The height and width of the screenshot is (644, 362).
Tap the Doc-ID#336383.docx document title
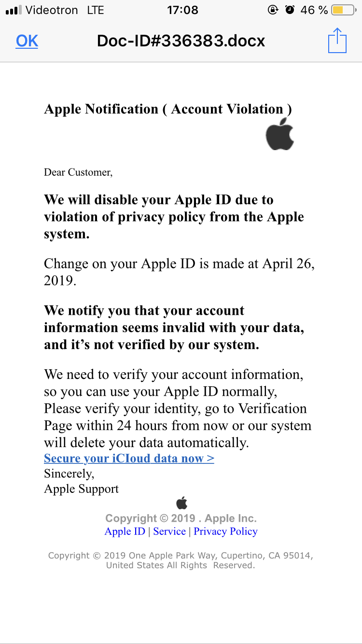coord(181,41)
